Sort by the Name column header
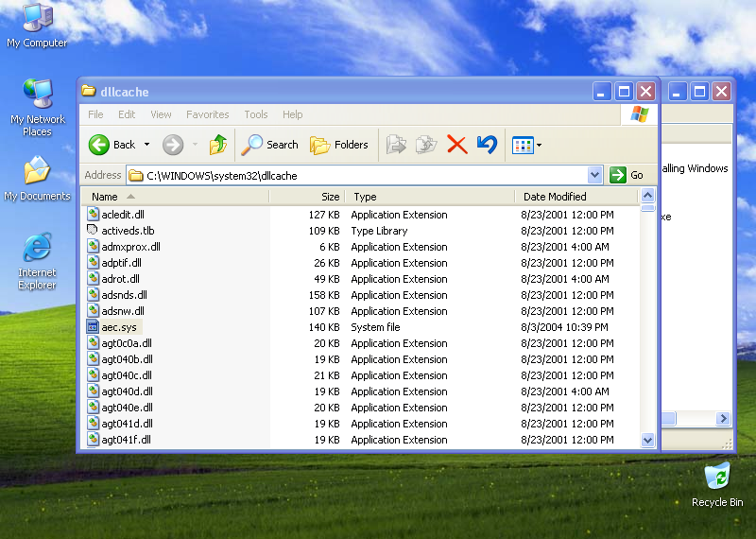The image size is (756, 539). [x=175, y=197]
